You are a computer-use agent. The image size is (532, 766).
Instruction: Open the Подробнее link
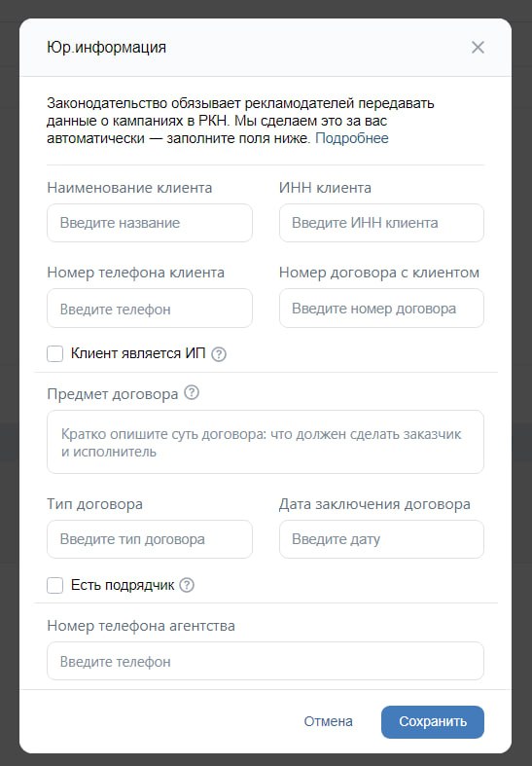click(352, 138)
